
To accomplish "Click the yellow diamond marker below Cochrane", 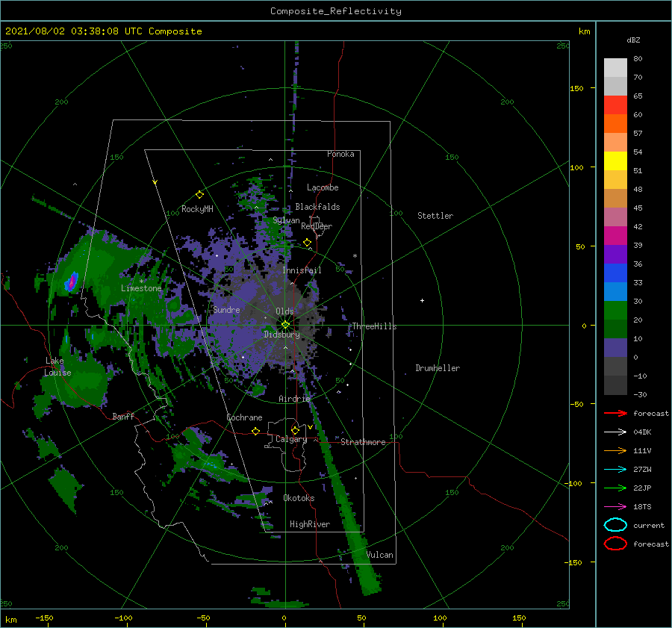I will [x=256, y=431].
